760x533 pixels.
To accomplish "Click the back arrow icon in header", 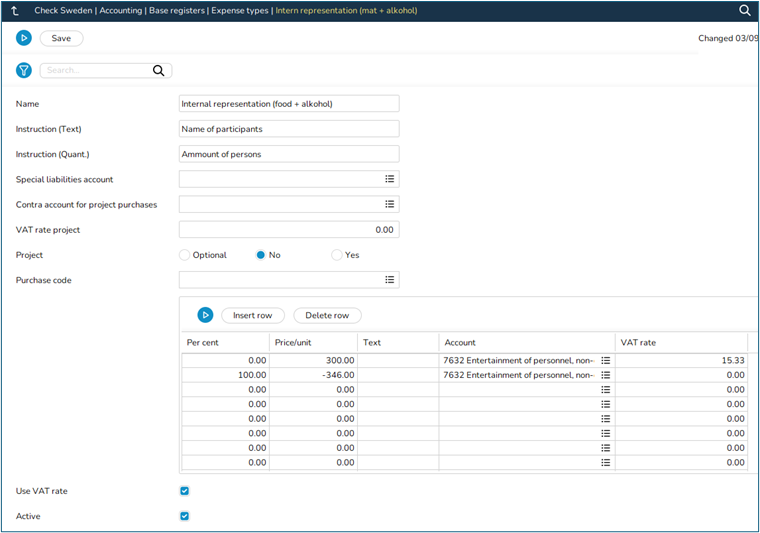I will point(14,10).
